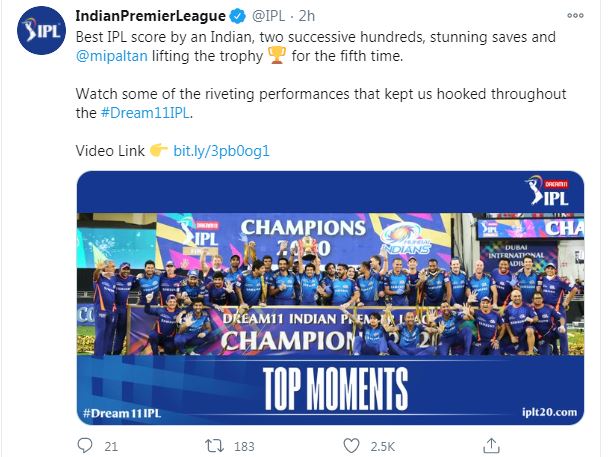The height and width of the screenshot is (457, 608).
Task: Retweet using the retweet arrows icon
Action: coord(214,446)
